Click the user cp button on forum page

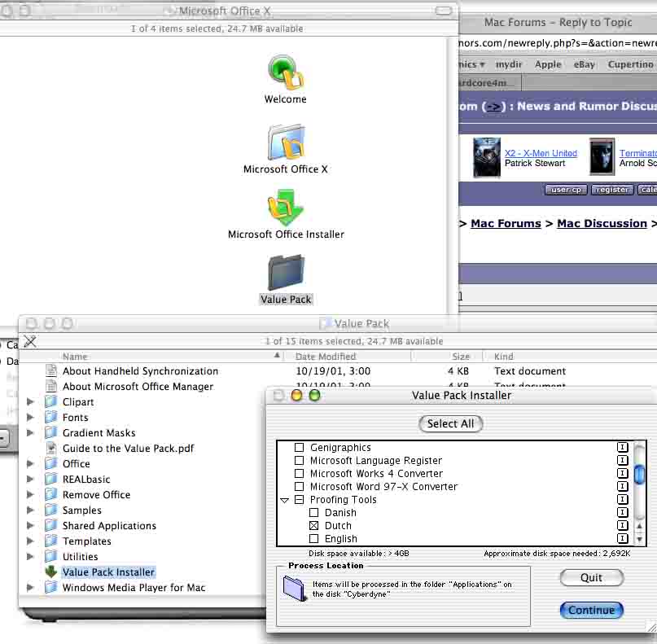566,190
